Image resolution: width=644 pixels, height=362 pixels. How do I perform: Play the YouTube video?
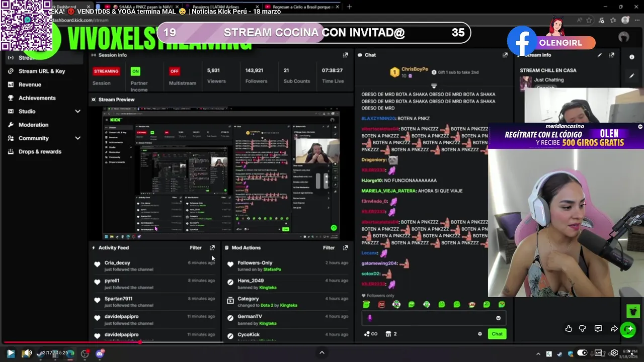(x=10, y=353)
